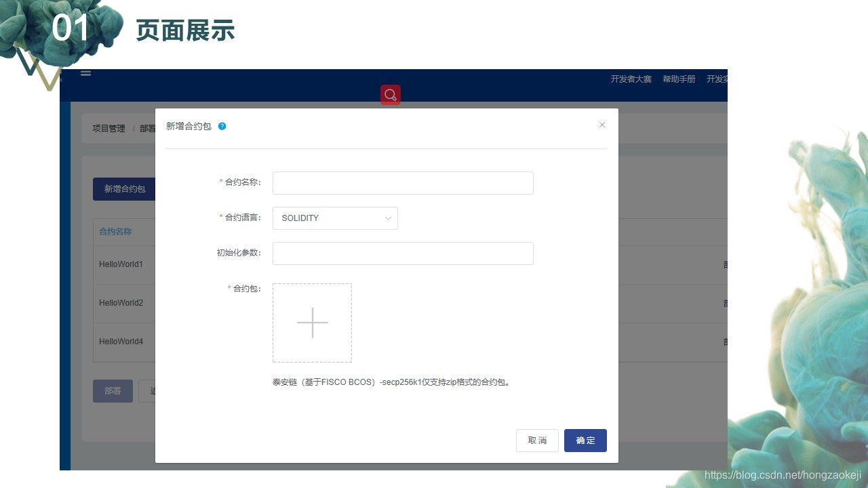Click the 取消 cancel button
Viewport: 868px width, 488px height.
(x=537, y=440)
